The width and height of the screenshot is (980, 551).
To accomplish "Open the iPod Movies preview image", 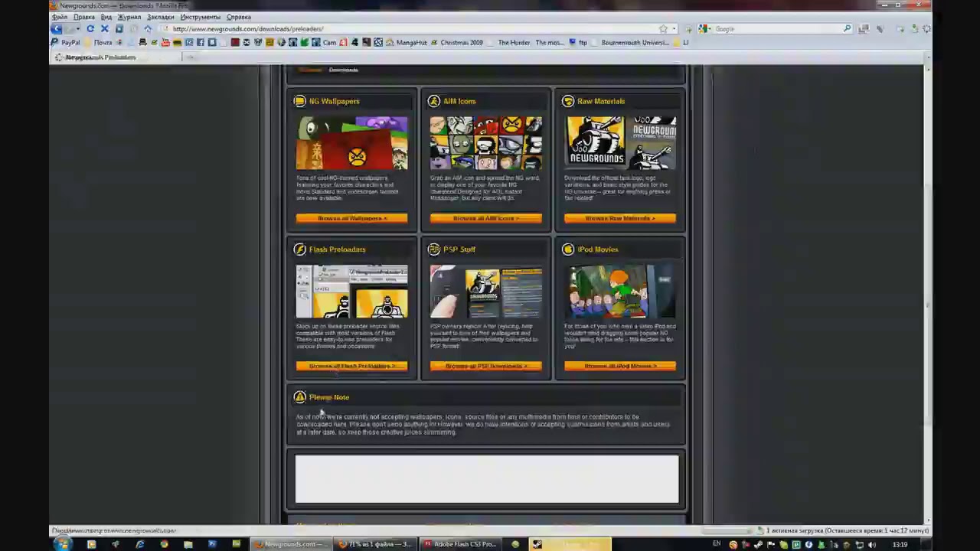I will click(620, 292).
